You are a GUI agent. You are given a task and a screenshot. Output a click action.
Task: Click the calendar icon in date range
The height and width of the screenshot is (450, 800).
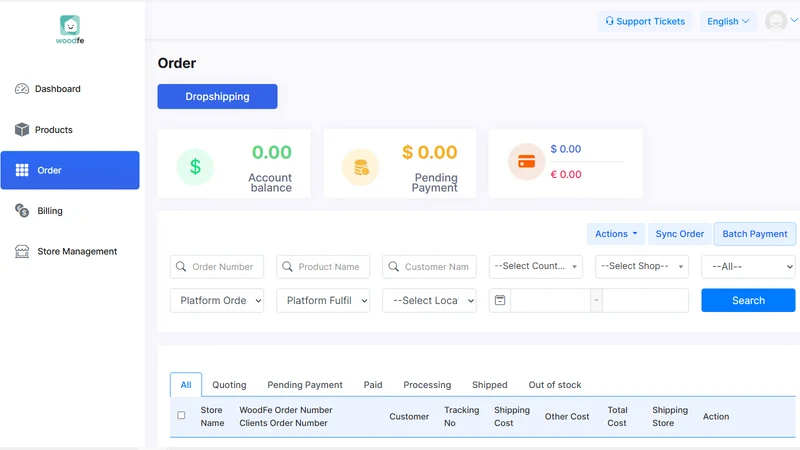500,300
